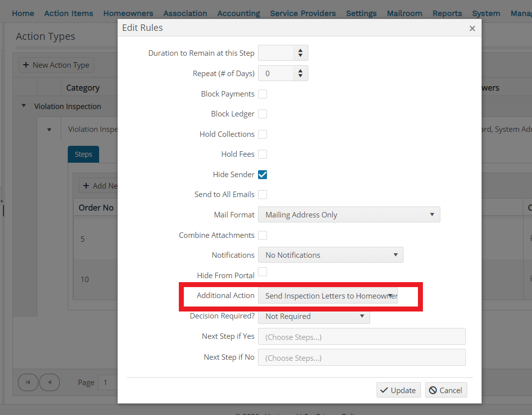Screen dimensions: 532x415
Task: Close the Edit Rules dialog with the X
Action: (x=472, y=28)
